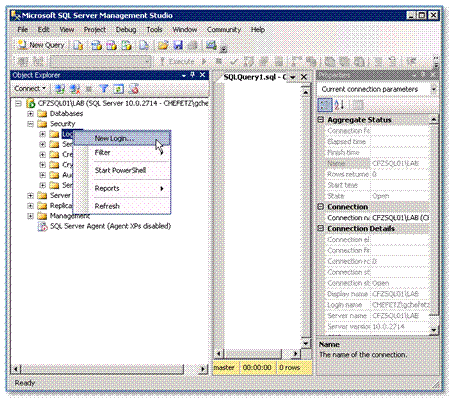Click the Execute query button
The image size is (458, 402).
tap(177, 62)
